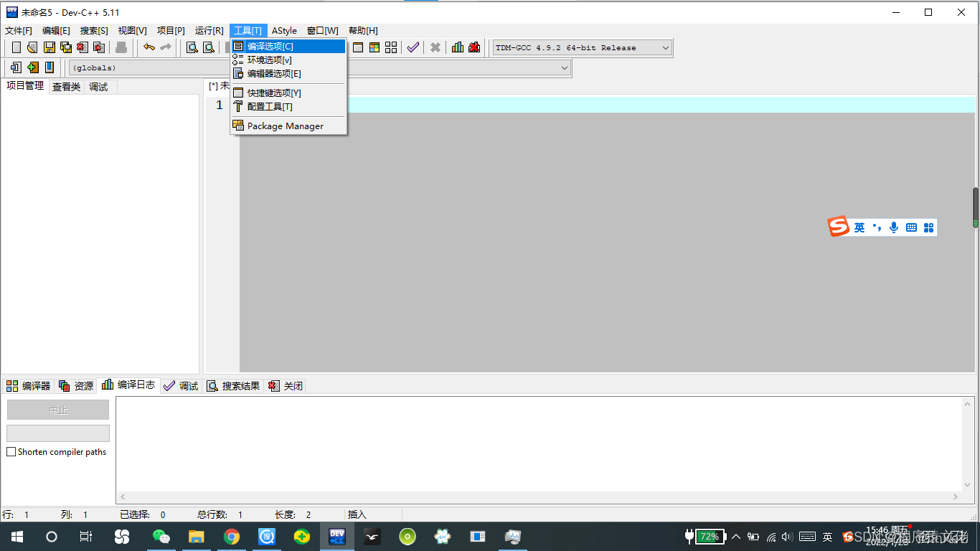Open the AStyle menu
Viewport: 980px width, 551px height.
click(284, 30)
